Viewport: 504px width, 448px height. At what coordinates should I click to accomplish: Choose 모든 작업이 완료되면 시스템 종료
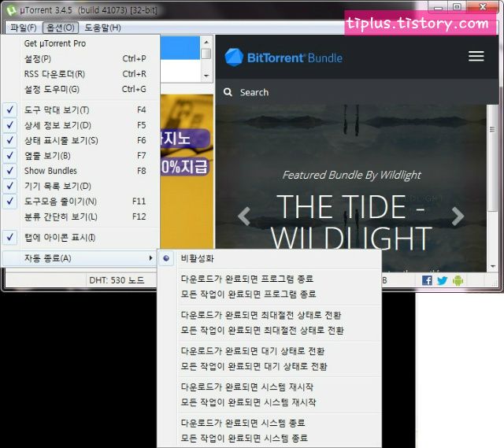pos(269,438)
